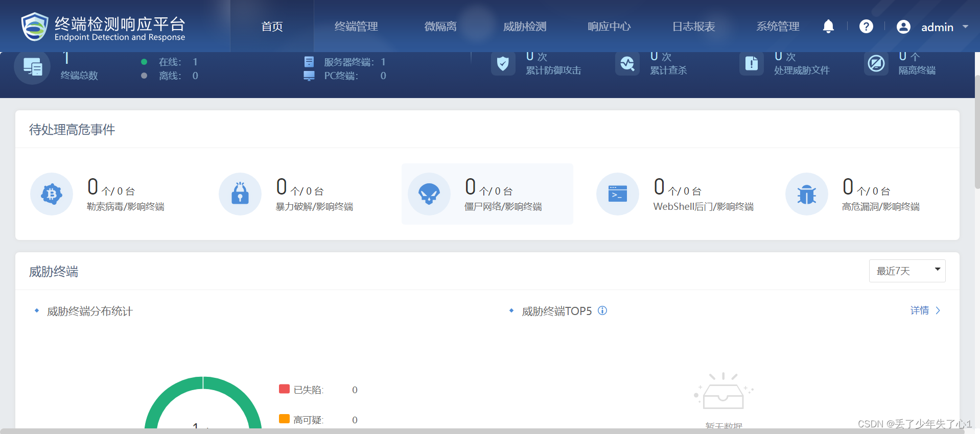Screen dimensions: 980x434
Task: Open the 终端管理 menu
Action: click(x=356, y=27)
